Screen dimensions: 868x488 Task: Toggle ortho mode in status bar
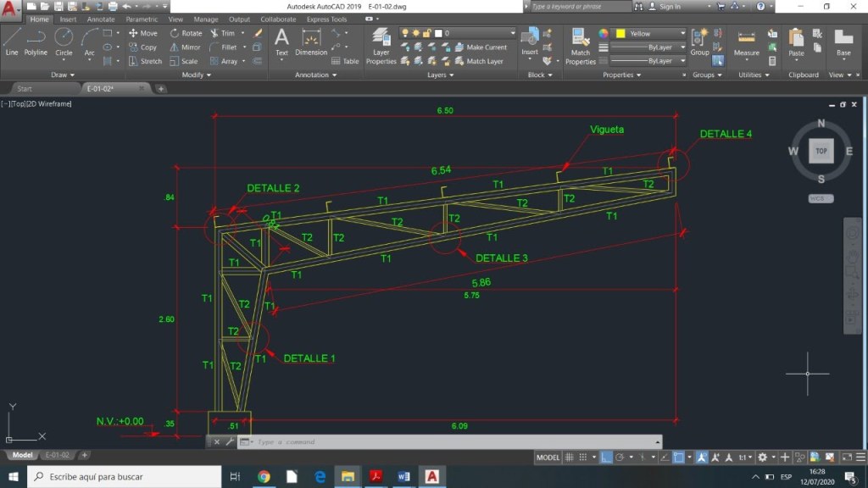click(607, 457)
